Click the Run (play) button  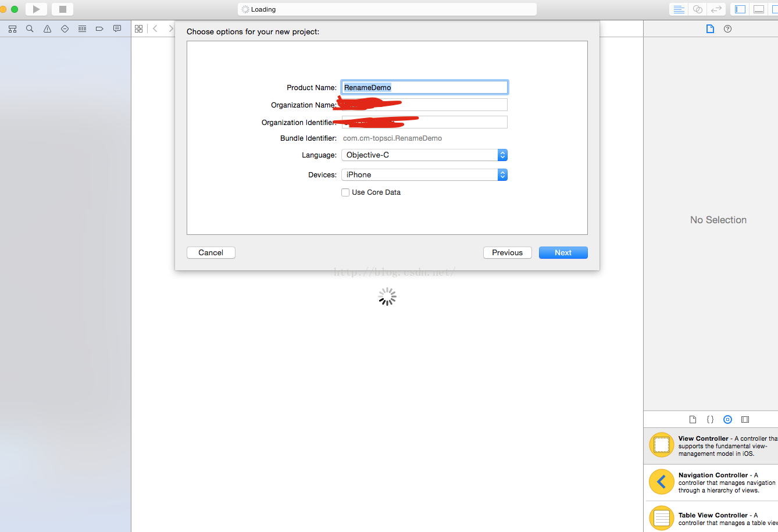36,9
